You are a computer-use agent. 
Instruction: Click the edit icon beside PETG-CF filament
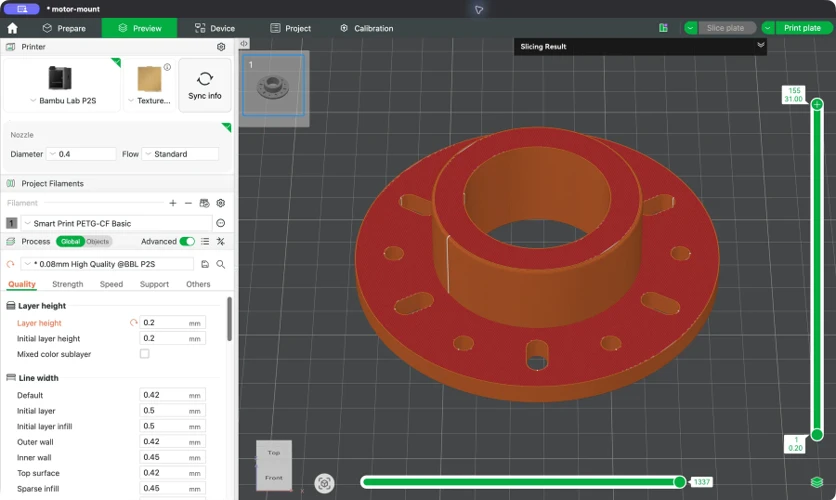pyautogui.click(x=221, y=223)
